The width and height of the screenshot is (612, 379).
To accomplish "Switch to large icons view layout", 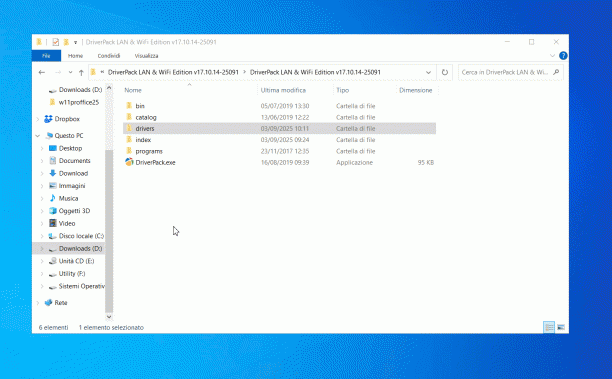I will (561, 327).
